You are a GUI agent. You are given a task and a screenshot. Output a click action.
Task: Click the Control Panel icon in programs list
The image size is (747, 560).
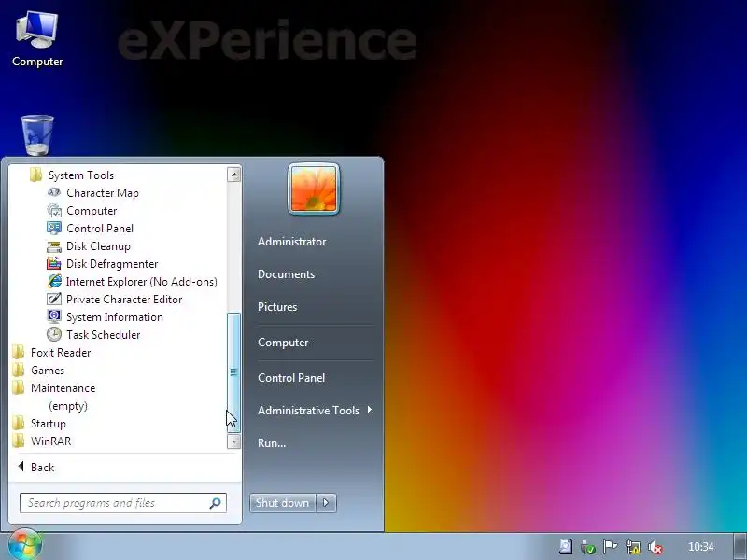point(54,228)
